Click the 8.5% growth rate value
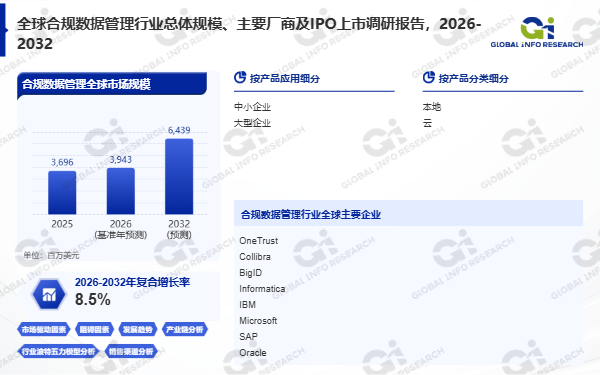The image size is (600, 375). tap(93, 299)
